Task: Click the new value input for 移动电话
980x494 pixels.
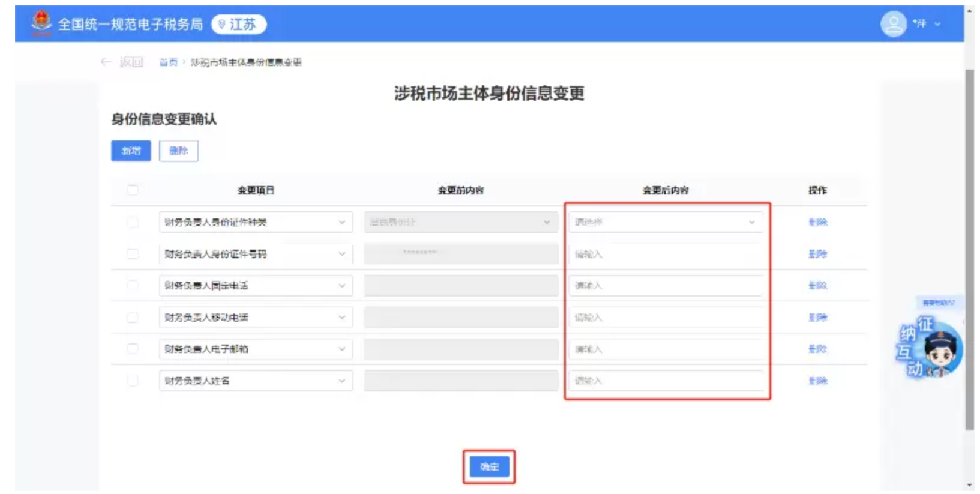Action: [x=666, y=317]
